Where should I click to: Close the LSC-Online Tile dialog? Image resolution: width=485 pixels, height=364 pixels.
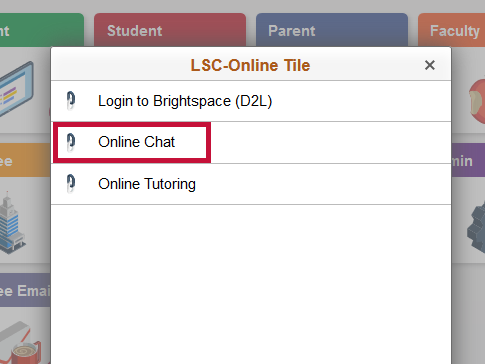(x=430, y=65)
